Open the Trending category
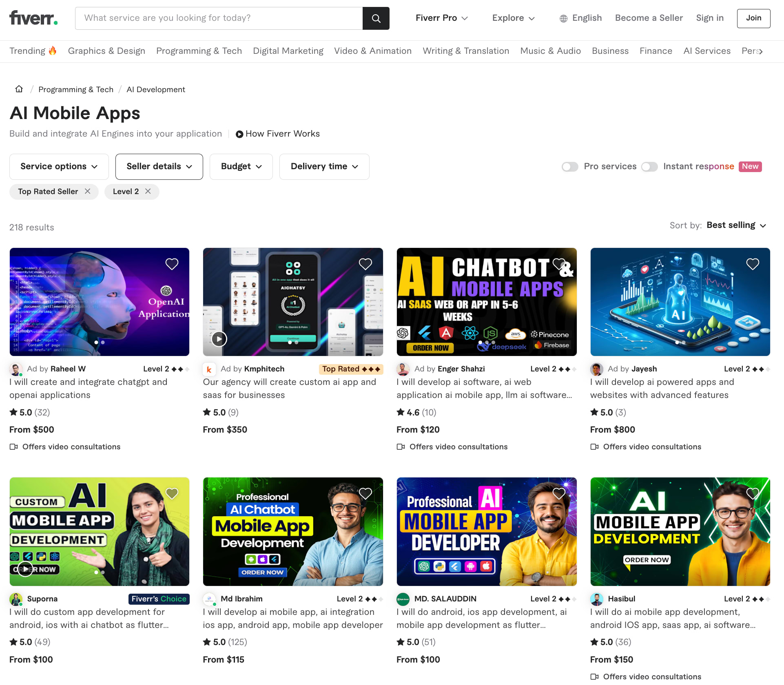The width and height of the screenshot is (784, 685). (x=33, y=51)
